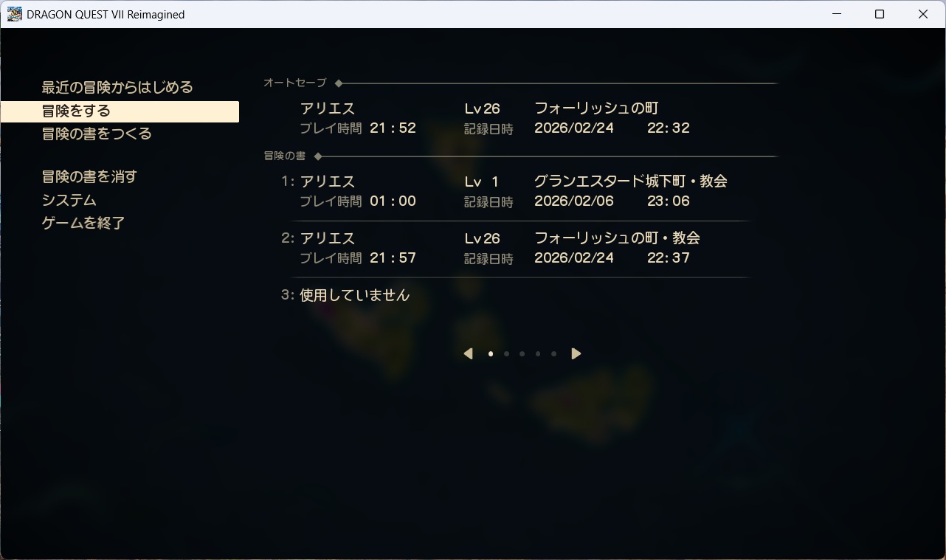Jump to the third page dot
The width and height of the screenshot is (946, 560).
522,354
